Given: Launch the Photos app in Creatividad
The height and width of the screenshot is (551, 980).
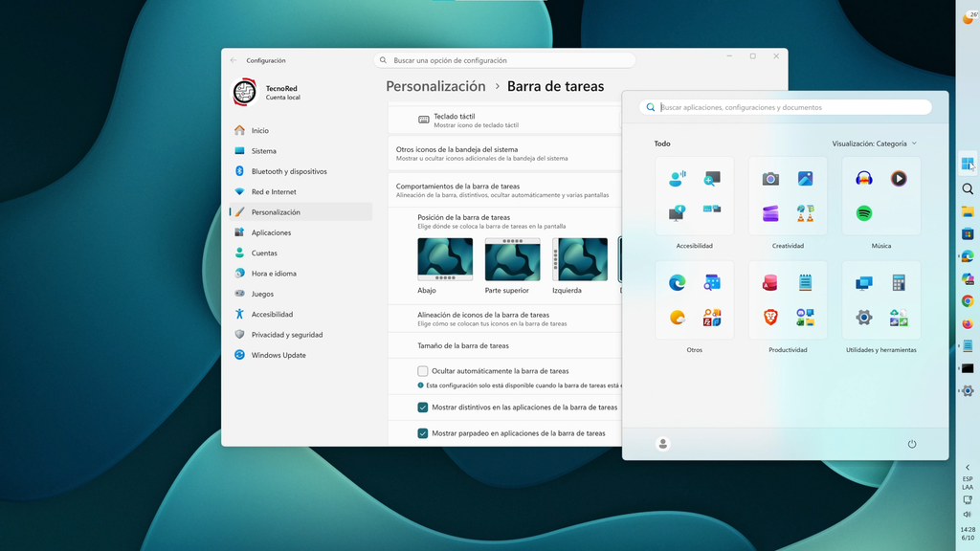Looking at the screenshot, I should [805, 179].
